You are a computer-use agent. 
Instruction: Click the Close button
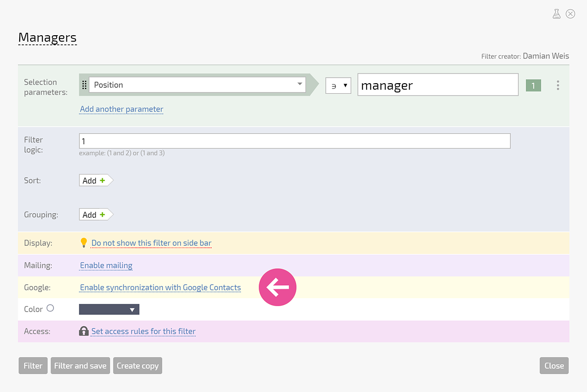click(554, 366)
